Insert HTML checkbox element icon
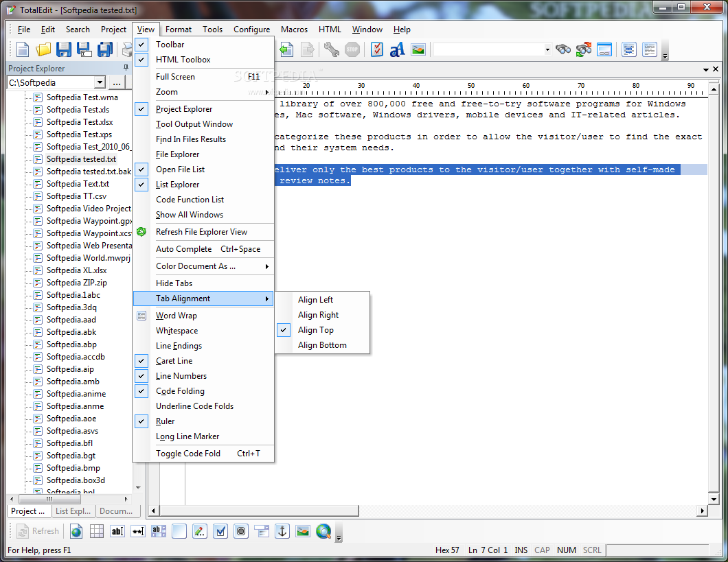This screenshot has width=728, height=562. (220, 531)
